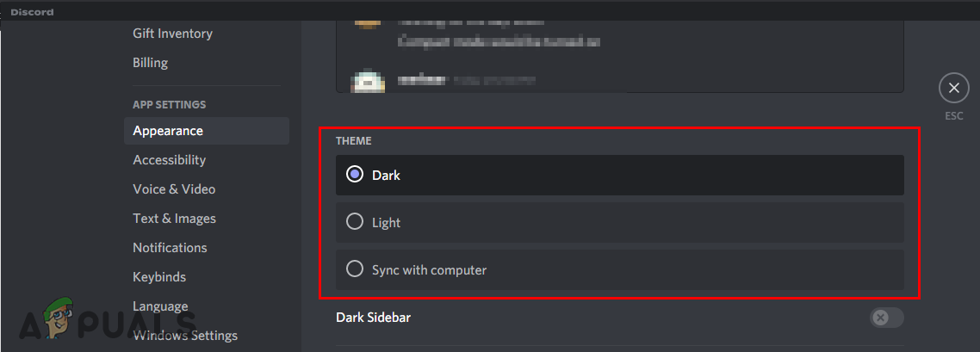Screen dimensions: 980x352
Task: Click the Discord title bar logo text
Action: coord(32,12)
